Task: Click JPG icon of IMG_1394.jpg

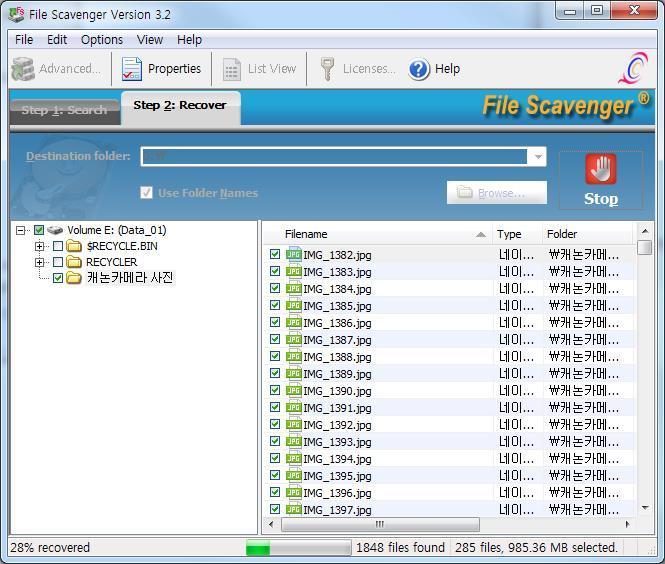Action: click(x=293, y=458)
